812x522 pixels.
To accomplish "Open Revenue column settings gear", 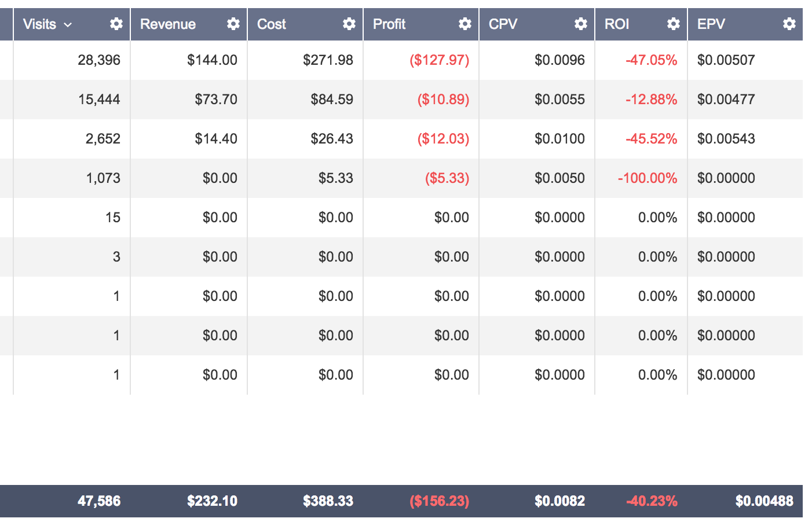I will tap(233, 24).
